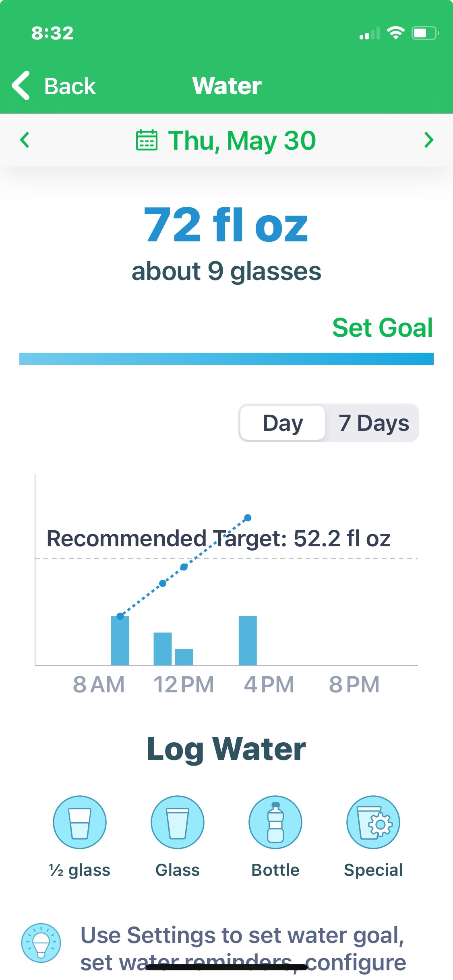Tap the battery indicator icon
This screenshot has height=980, width=453.
[425, 33]
